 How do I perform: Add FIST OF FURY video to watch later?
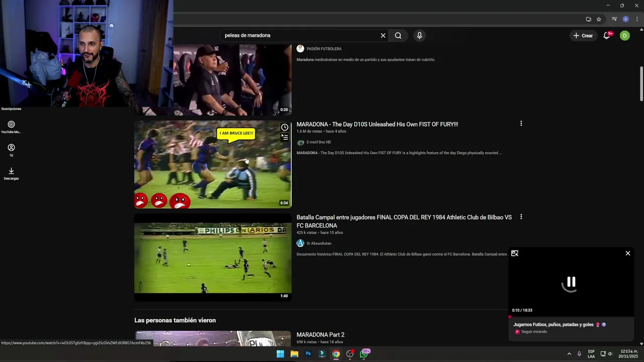coord(284,128)
